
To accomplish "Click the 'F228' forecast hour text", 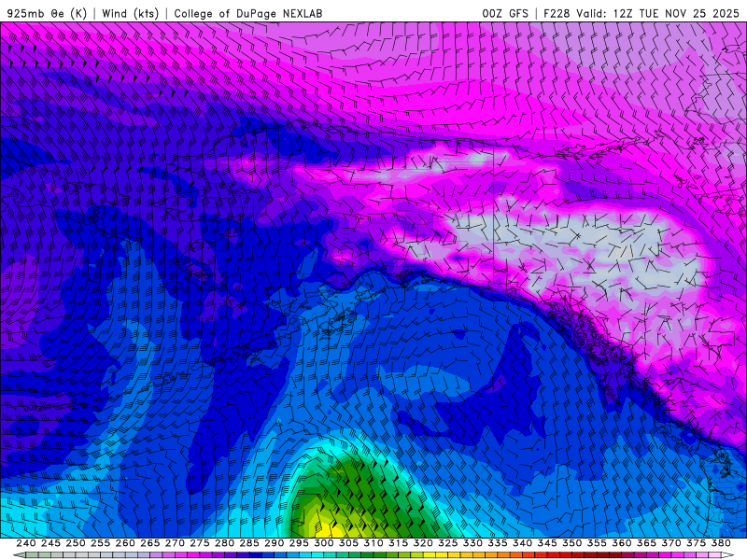I will pyautogui.click(x=557, y=13).
